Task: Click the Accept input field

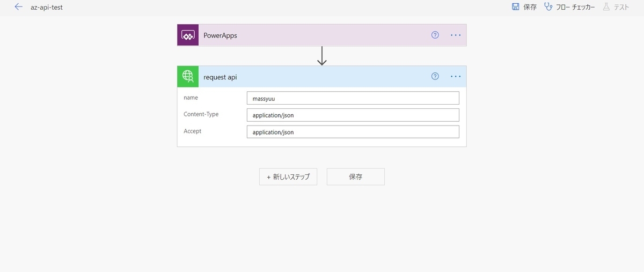Action: click(x=353, y=132)
